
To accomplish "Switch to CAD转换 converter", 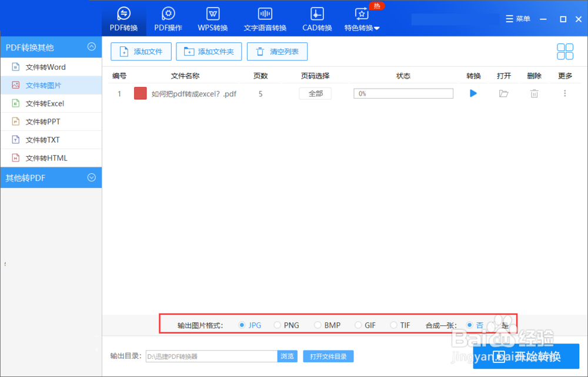I will coord(316,18).
